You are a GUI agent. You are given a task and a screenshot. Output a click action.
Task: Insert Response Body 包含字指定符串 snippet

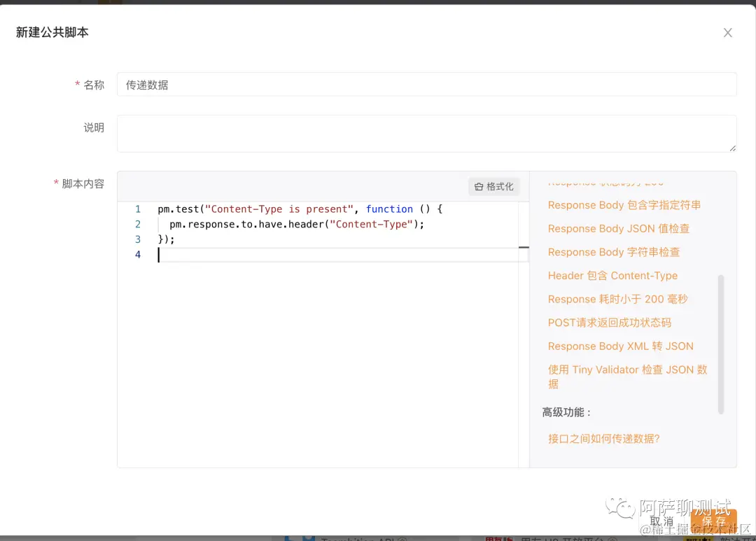[624, 205]
